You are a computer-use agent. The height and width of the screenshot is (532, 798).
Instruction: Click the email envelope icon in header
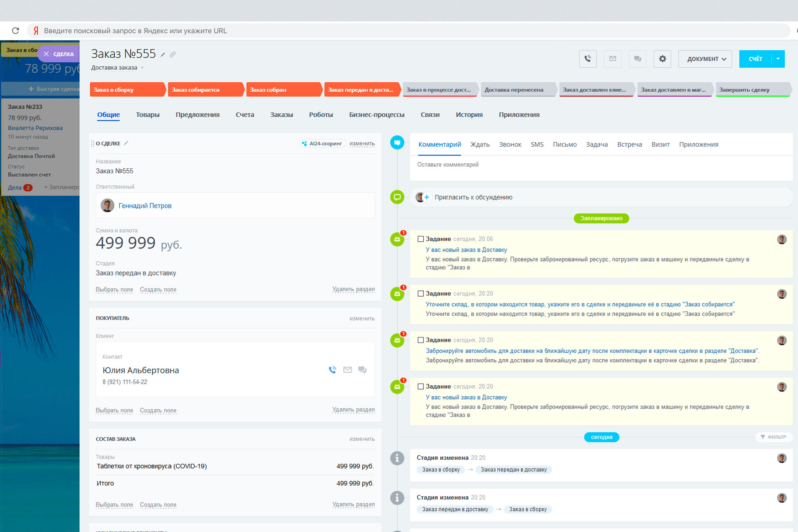point(613,59)
